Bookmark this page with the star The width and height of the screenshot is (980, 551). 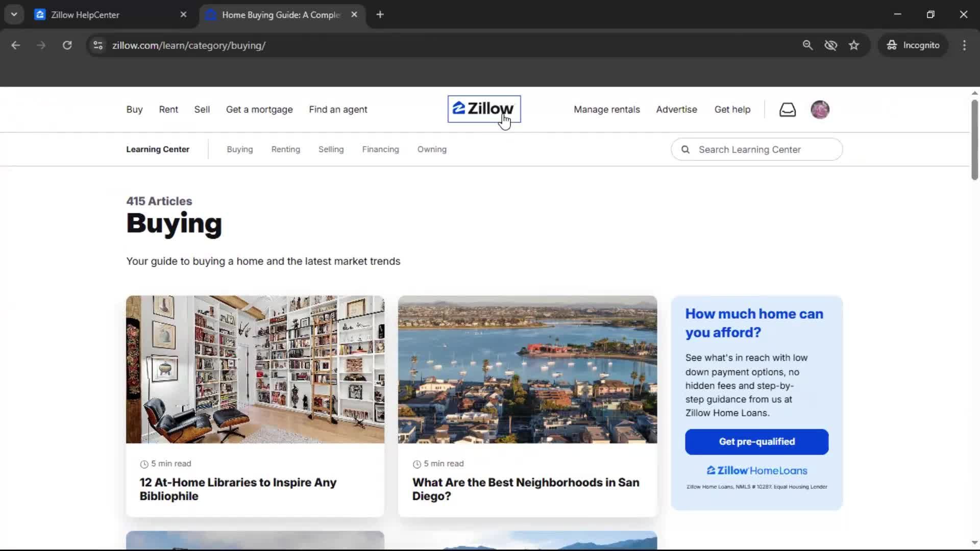pyautogui.click(x=854, y=45)
